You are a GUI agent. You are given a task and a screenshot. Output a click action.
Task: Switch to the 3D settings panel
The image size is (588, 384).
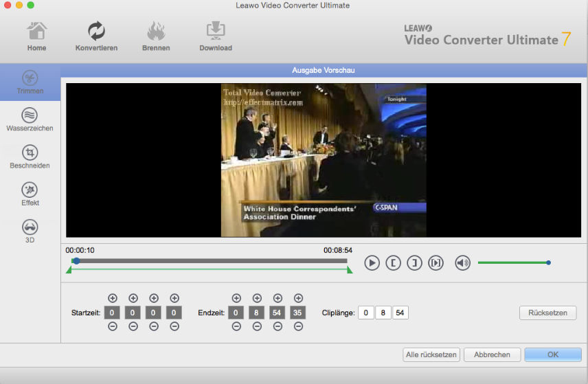[30, 231]
